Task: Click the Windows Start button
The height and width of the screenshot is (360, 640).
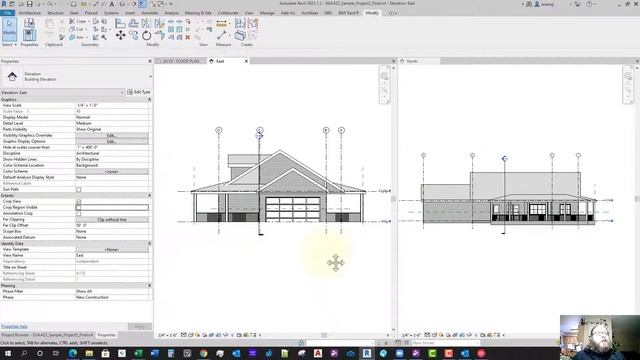Action: pyautogui.click(x=7, y=353)
